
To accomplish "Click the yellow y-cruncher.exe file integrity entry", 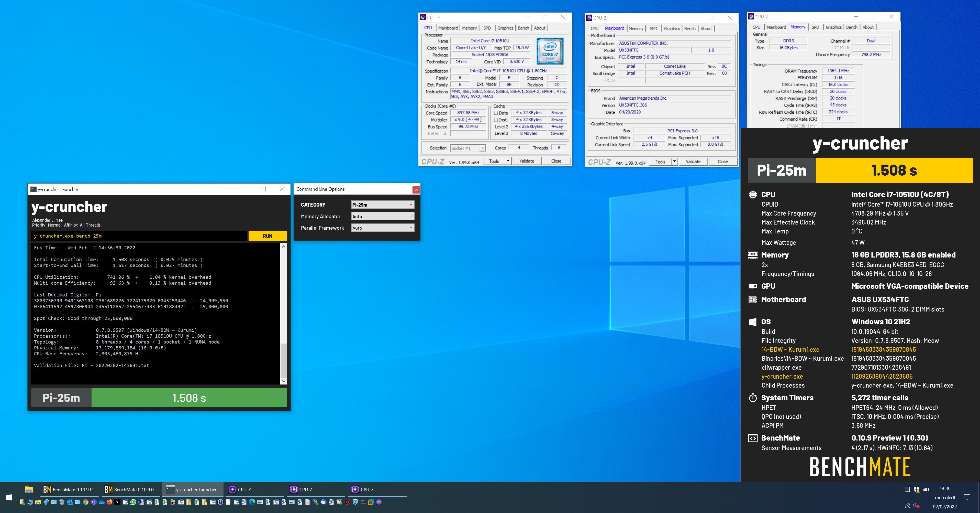I will point(782,376).
